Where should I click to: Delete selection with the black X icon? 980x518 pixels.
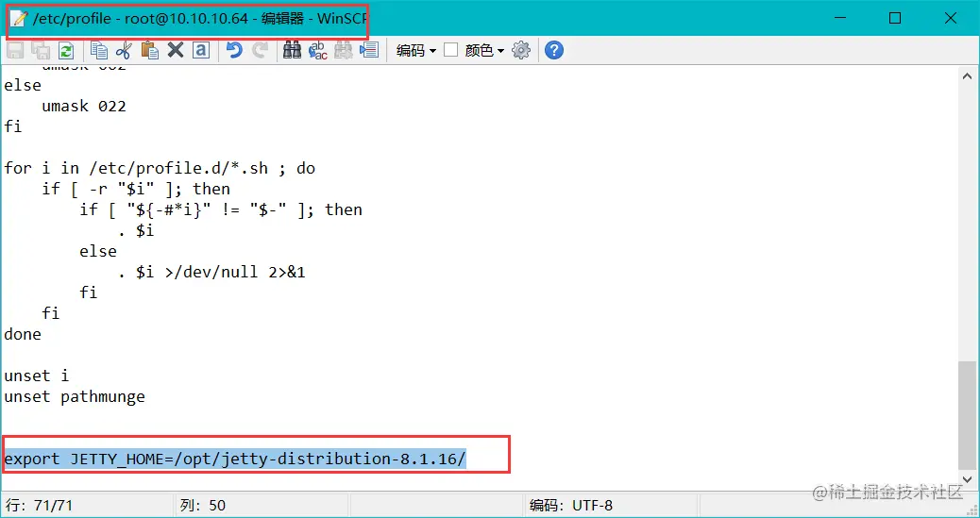[x=176, y=50]
